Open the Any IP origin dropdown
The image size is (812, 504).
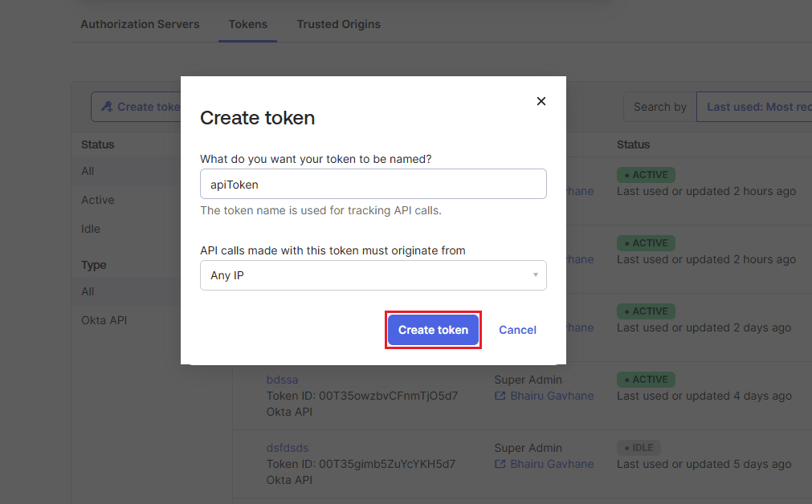(373, 275)
